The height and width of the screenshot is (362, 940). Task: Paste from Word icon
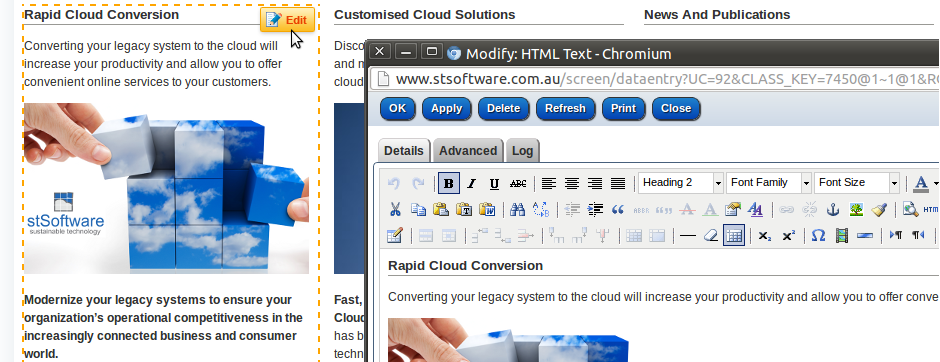point(487,209)
